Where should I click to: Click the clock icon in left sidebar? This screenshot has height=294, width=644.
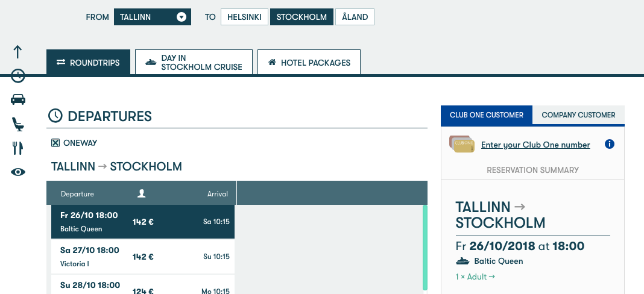[18, 76]
